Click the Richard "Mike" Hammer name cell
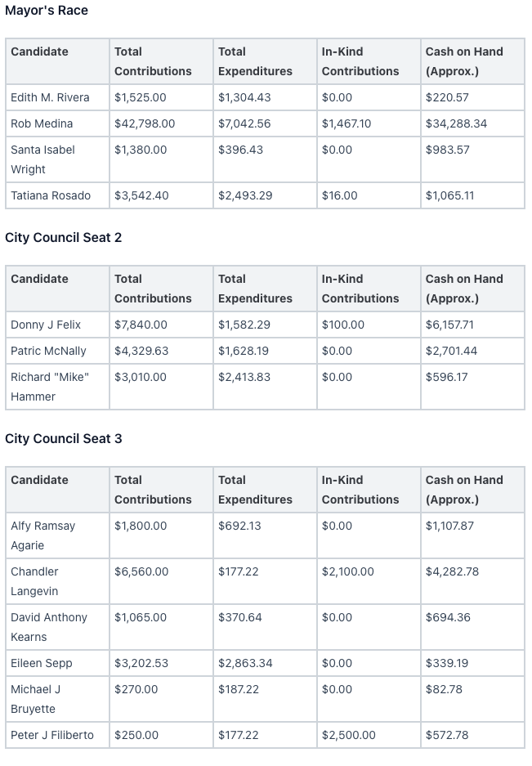The width and height of the screenshot is (532, 766). click(x=50, y=387)
